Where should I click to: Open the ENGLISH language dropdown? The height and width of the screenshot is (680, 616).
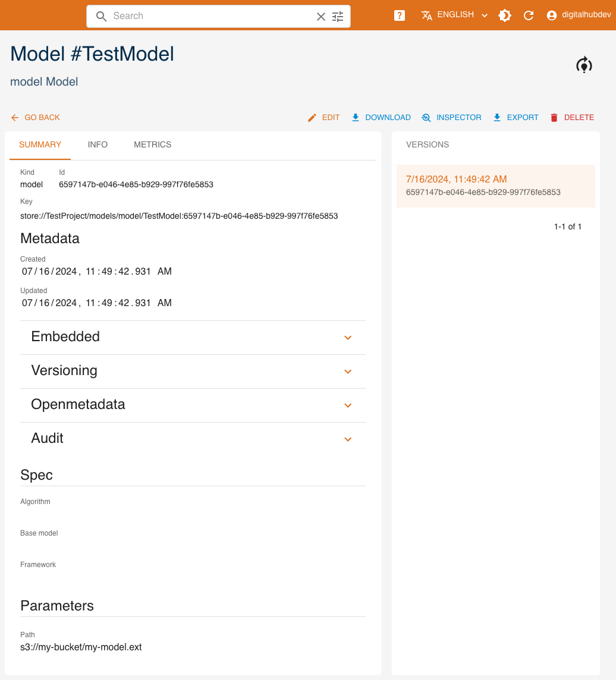[x=455, y=15]
